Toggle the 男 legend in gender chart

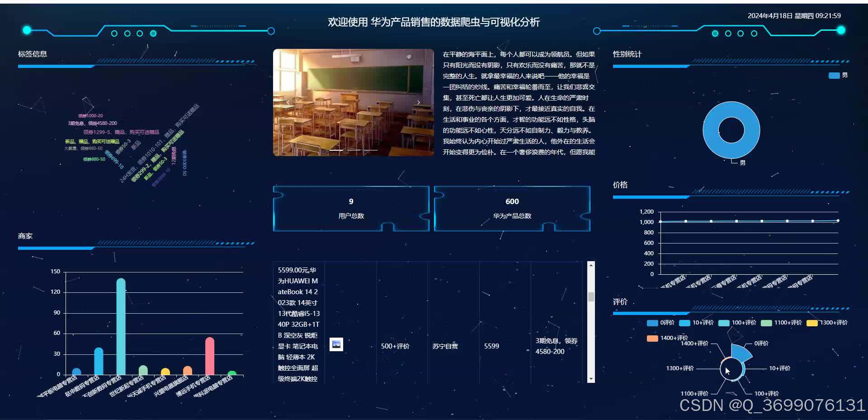coord(838,76)
